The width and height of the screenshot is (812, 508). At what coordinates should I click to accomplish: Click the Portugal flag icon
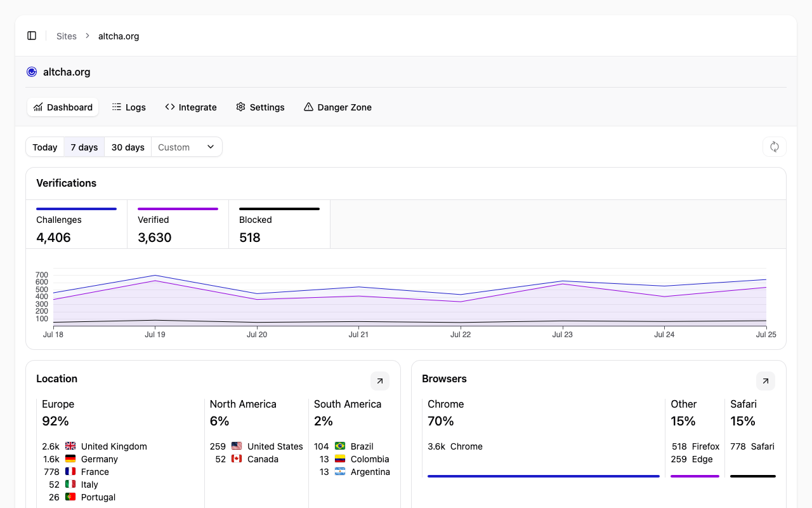point(70,497)
